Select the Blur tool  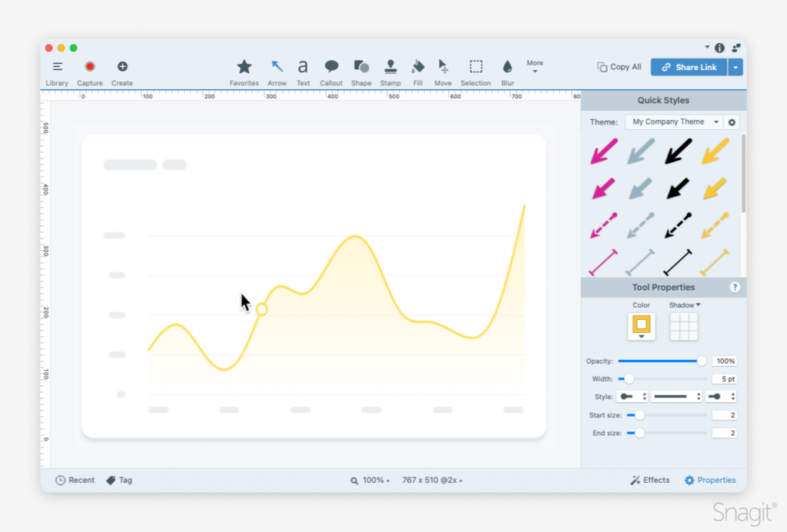pyautogui.click(x=507, y=72)
